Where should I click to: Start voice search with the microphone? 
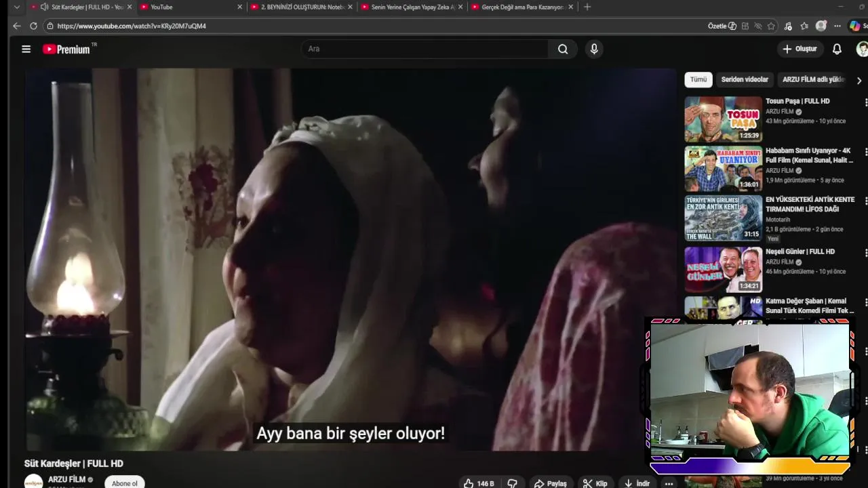[594, 49]
